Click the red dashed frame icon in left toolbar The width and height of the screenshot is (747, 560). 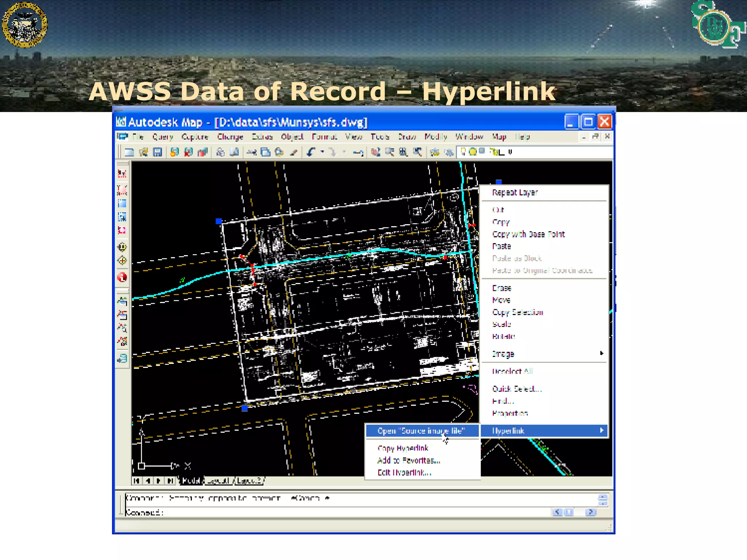(x=122, y=230)
